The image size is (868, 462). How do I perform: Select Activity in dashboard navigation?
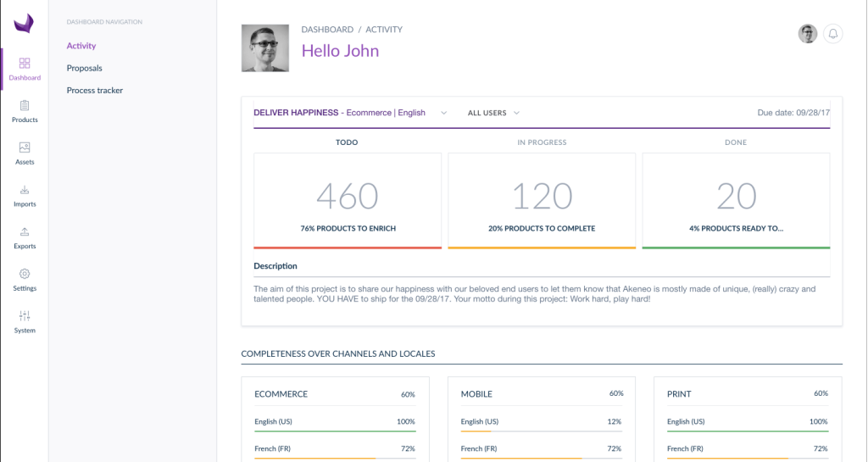81,46
